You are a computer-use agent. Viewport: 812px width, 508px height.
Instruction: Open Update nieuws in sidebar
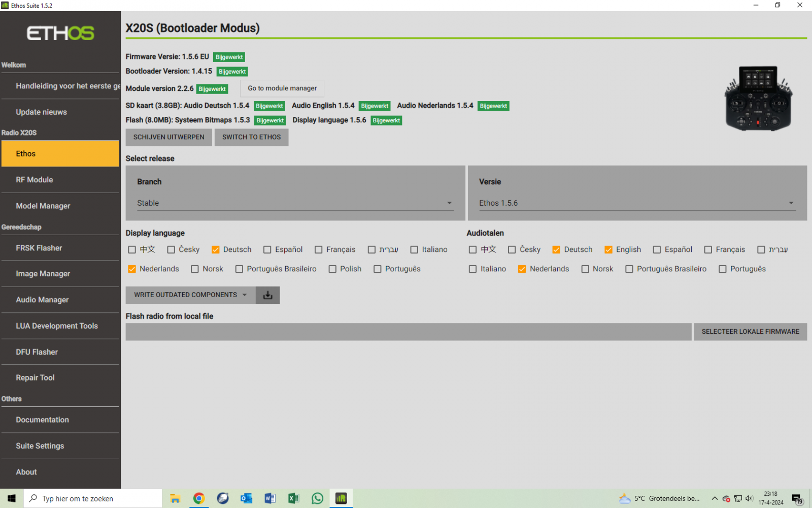coord(60,112)
